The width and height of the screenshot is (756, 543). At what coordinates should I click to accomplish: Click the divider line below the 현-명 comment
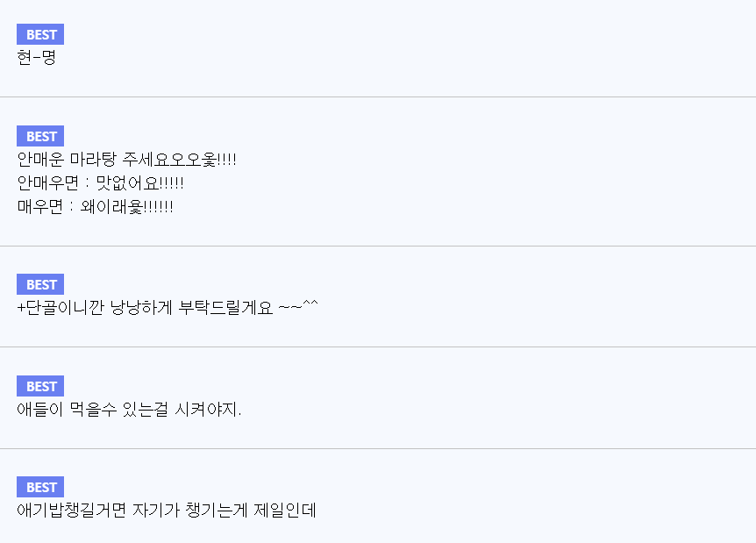click(x=378, y=96)
